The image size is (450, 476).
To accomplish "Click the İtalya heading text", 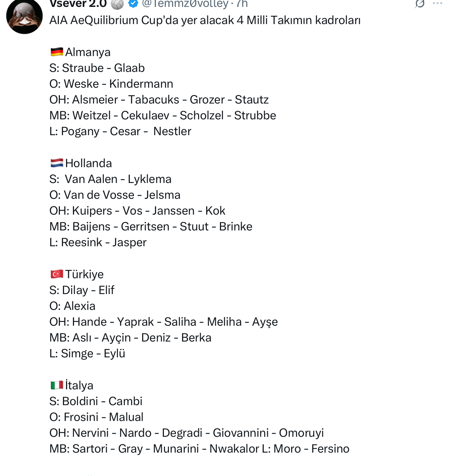I will click(79, 386).
